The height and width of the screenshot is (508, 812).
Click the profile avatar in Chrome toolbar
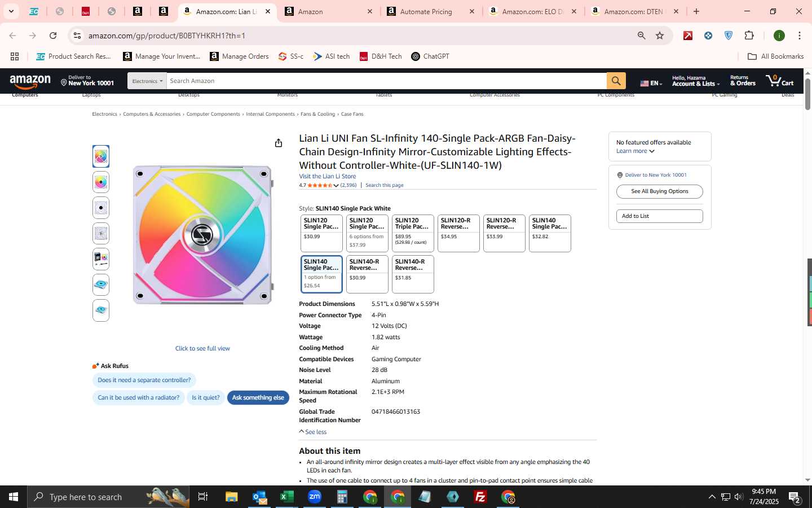coord(779,36)
